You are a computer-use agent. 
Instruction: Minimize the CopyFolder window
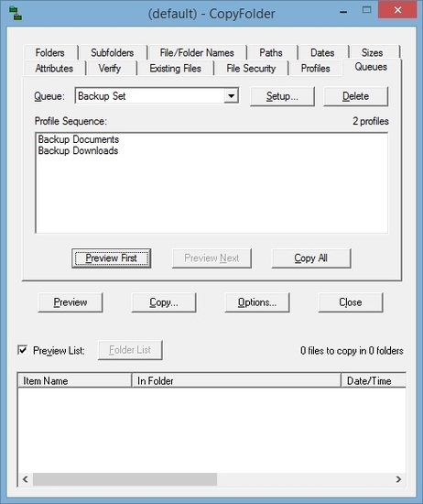pyautogui.click(x=343, y=12)
